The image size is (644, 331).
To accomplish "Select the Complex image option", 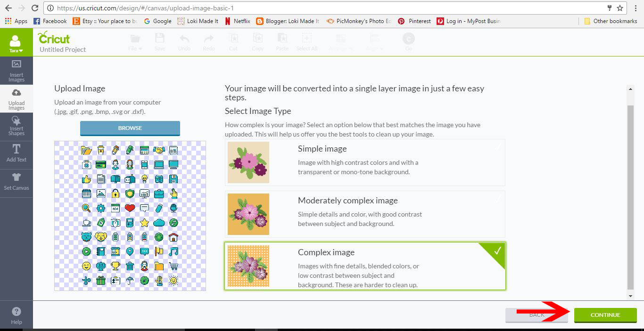I will [364, 266].
